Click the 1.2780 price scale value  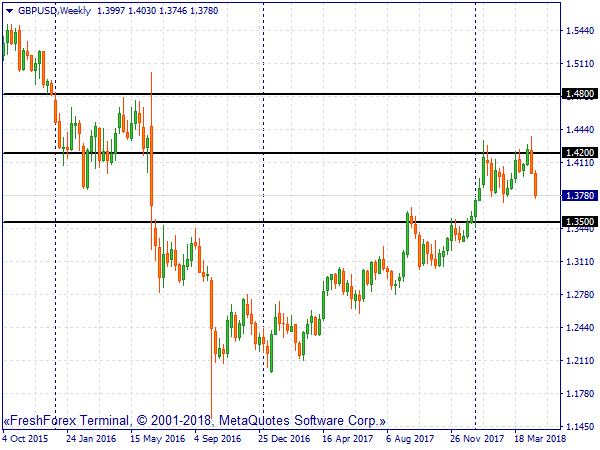click(580, 295)
